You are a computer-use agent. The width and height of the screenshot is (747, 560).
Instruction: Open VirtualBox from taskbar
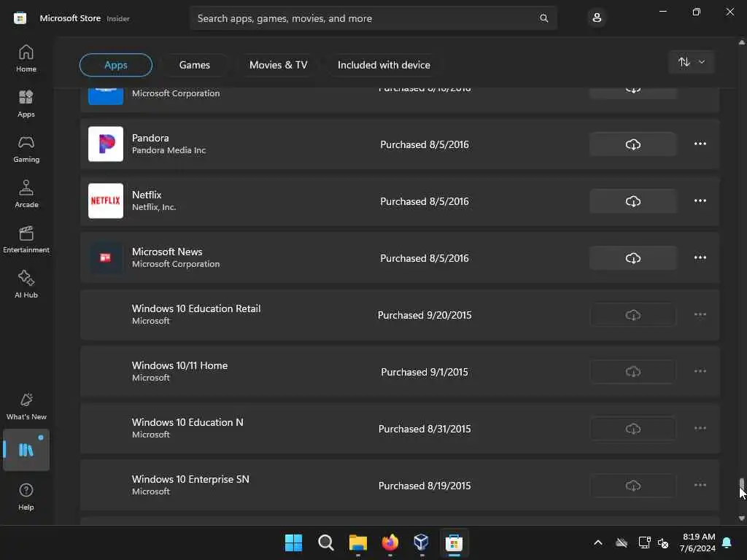click(x=422, y=542)
